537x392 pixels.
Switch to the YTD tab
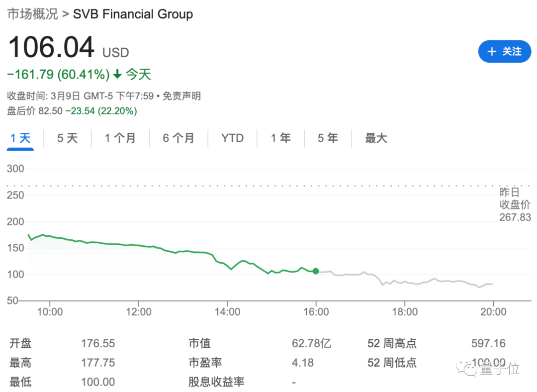pyautogui.click(x=232, y=138)
